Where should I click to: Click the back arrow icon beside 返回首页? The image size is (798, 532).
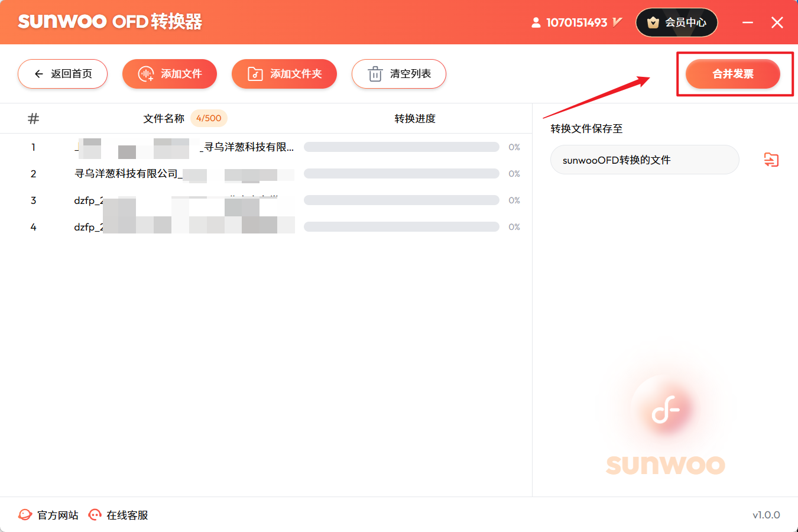point(39,74)
